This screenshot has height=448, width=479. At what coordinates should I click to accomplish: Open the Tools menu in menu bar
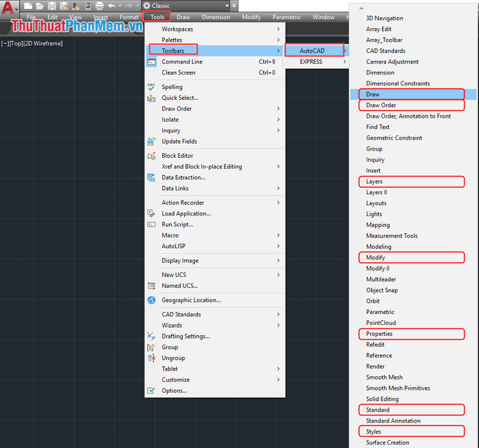[x=157, y=17]
